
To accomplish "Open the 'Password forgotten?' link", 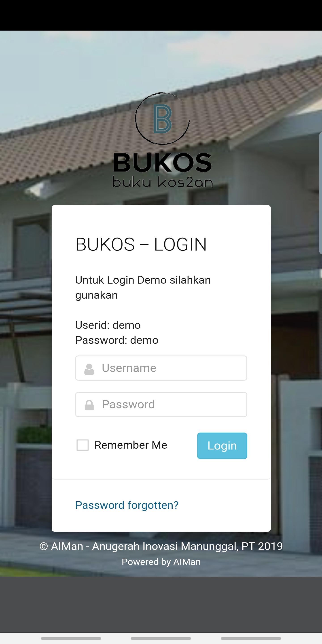I will tap(127, 505).
